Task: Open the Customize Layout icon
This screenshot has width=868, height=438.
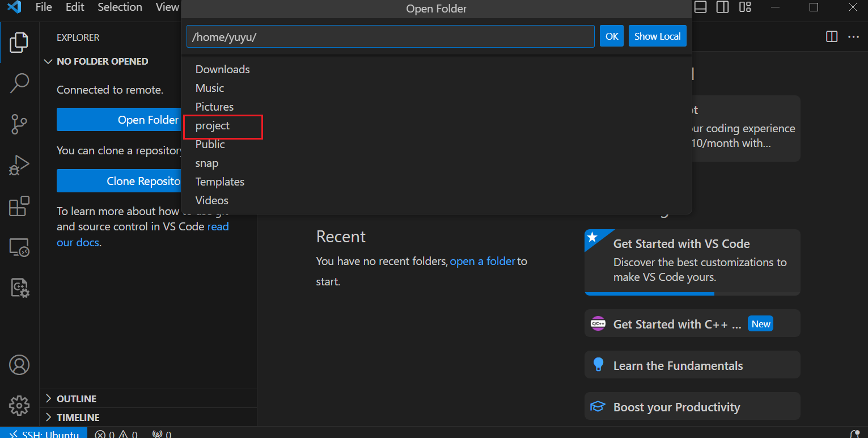Action: coord(745,7)
